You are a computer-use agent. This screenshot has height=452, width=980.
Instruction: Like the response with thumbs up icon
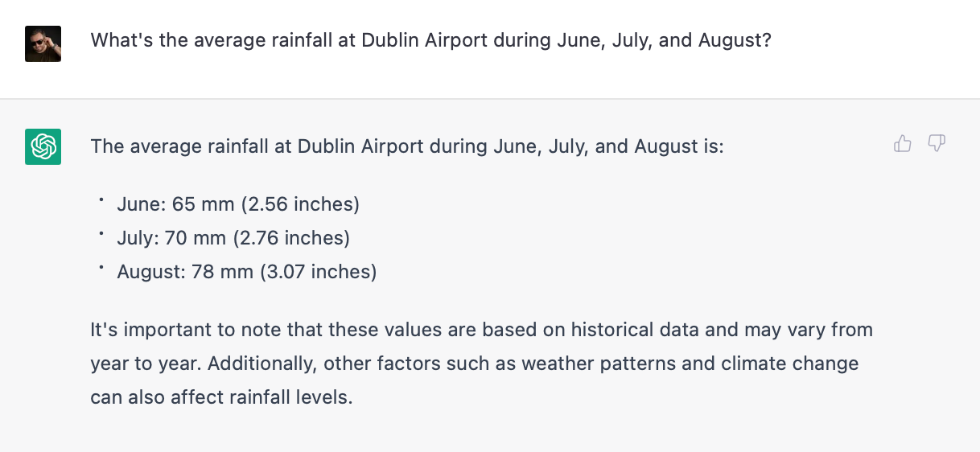pos(903,144)
